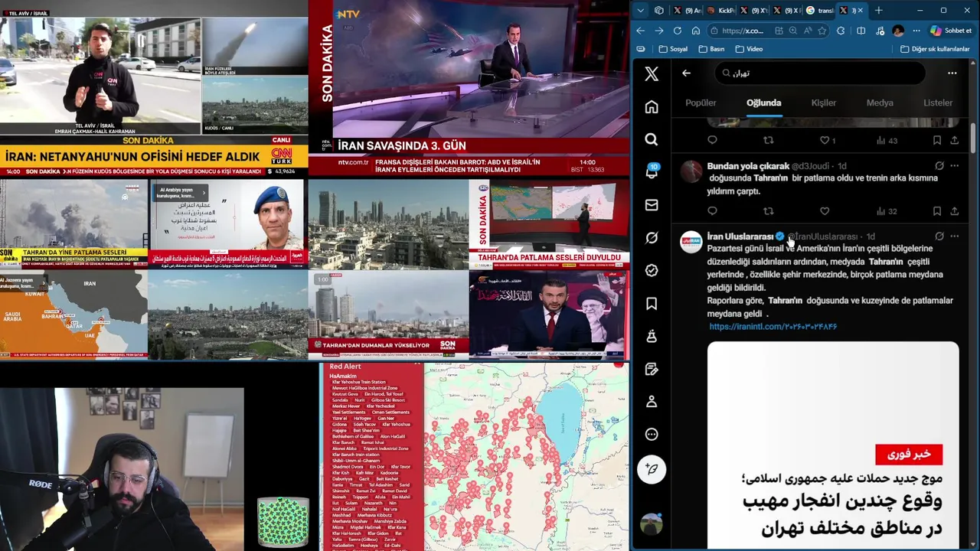The width and height of the screenshot is (980, 551).
Task: Open Messages envelope in X sidebar
Action: click(x=652, y=205)
